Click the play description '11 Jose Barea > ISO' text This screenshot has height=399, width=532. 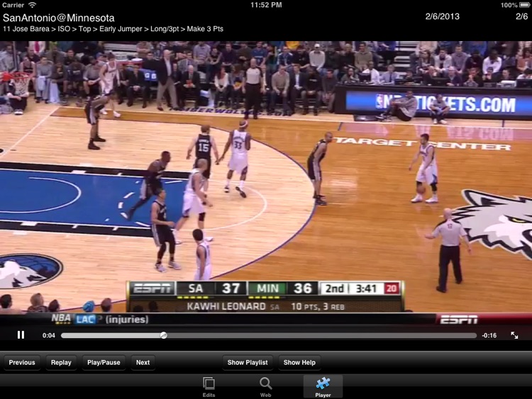pos(37,29)
